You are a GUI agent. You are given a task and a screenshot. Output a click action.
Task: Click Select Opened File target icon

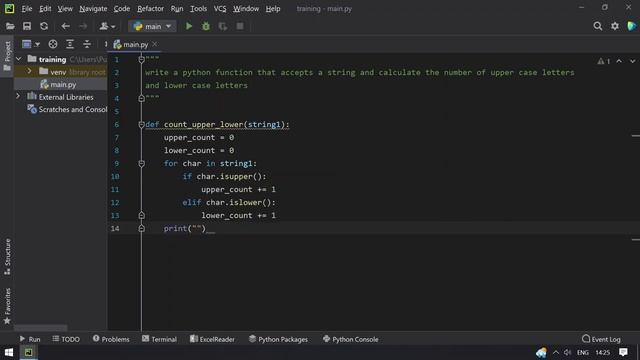pyautogui.click(x=53, y=44)
